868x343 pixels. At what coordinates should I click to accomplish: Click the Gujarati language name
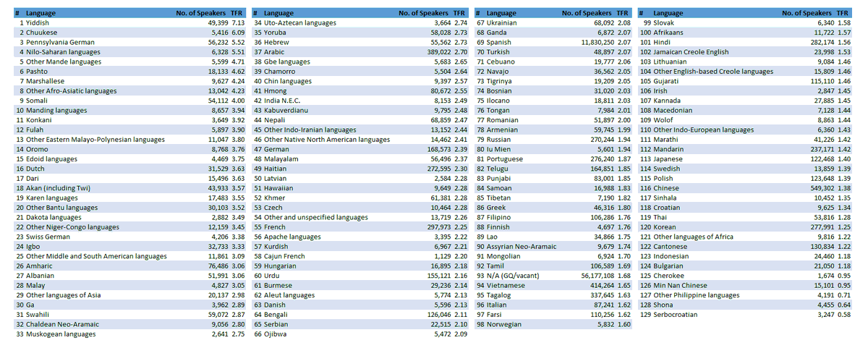[666, 81]
